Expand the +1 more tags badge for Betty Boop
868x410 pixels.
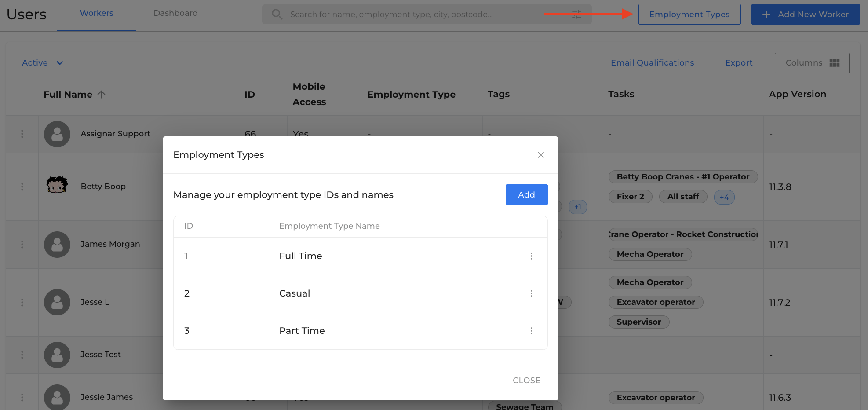tap(578, 207)
